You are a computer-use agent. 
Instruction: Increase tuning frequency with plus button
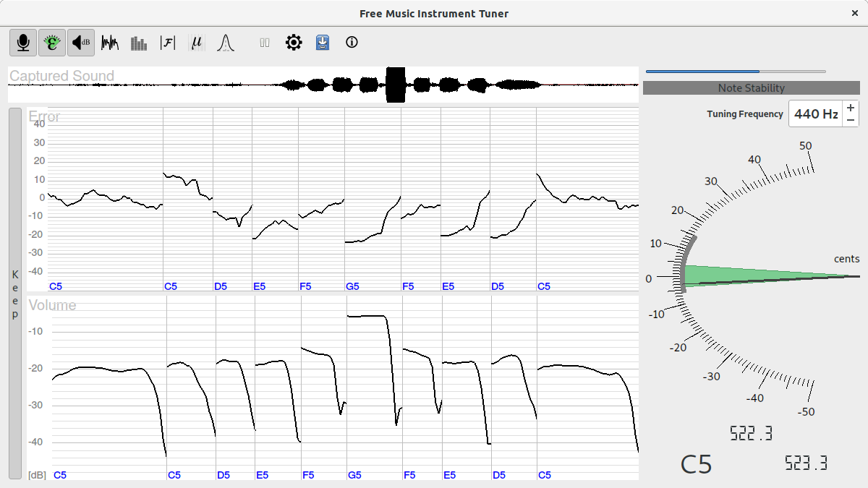[x=851, y=108]
